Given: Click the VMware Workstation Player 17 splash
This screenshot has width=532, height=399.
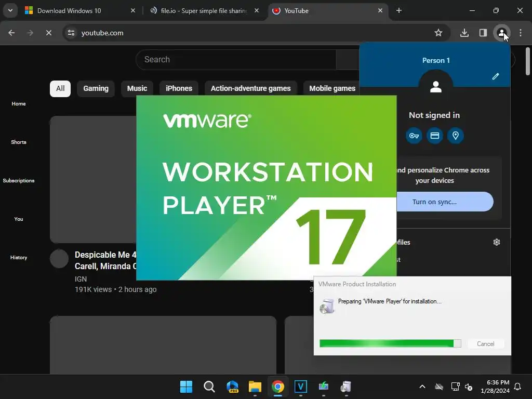Looking at the screenshot, I should tap(267, 188).
